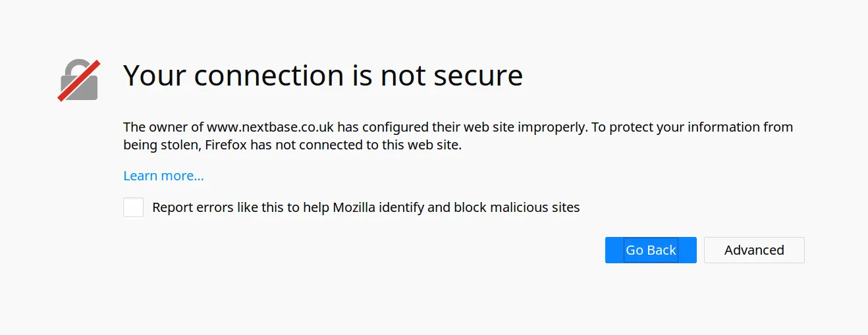Open the Advanced options button
868x335 pixels.
[754, 250]
